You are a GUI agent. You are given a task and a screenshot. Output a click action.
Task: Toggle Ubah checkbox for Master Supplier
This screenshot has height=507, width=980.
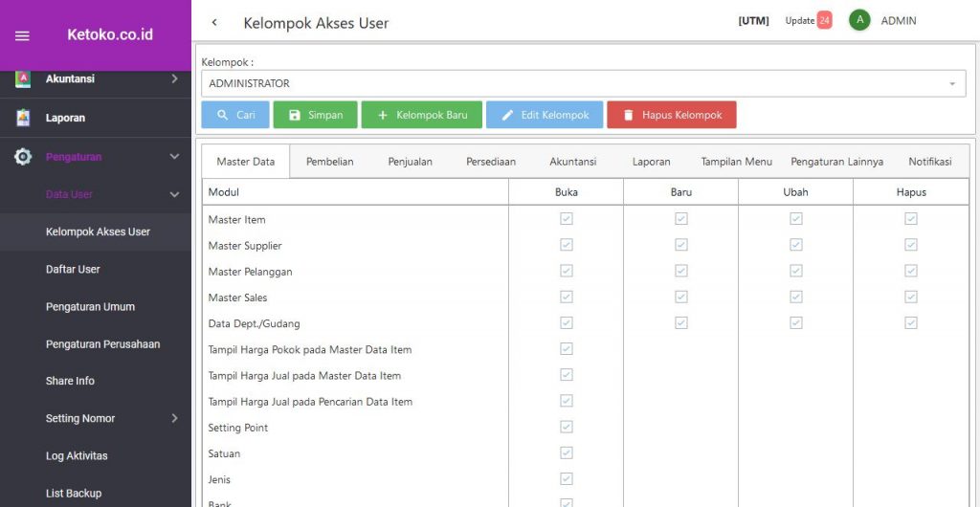coord(795,245)
